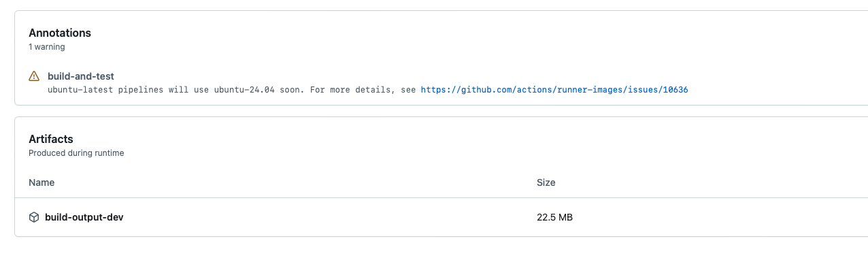Click the Annotations section heading

point(60,33)
